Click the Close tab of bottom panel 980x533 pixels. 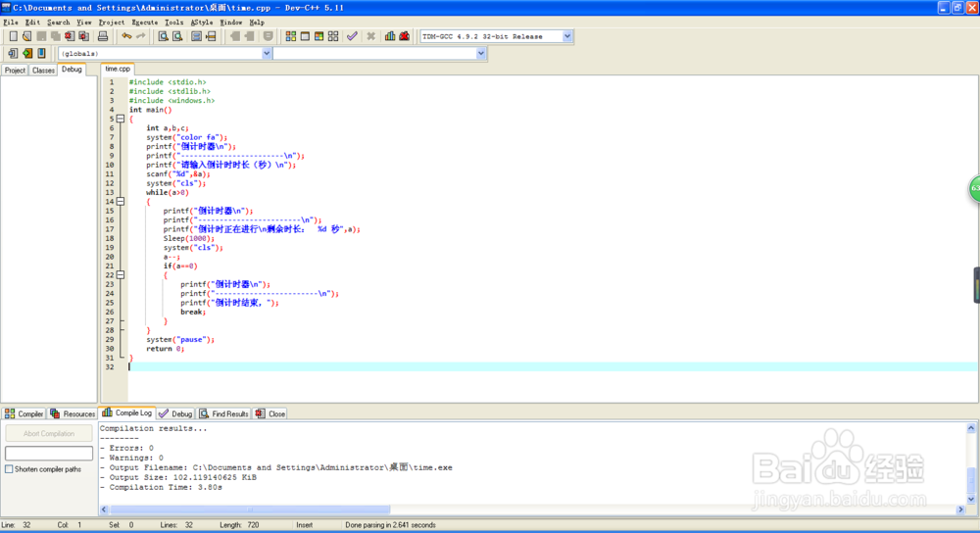point(270,413)
